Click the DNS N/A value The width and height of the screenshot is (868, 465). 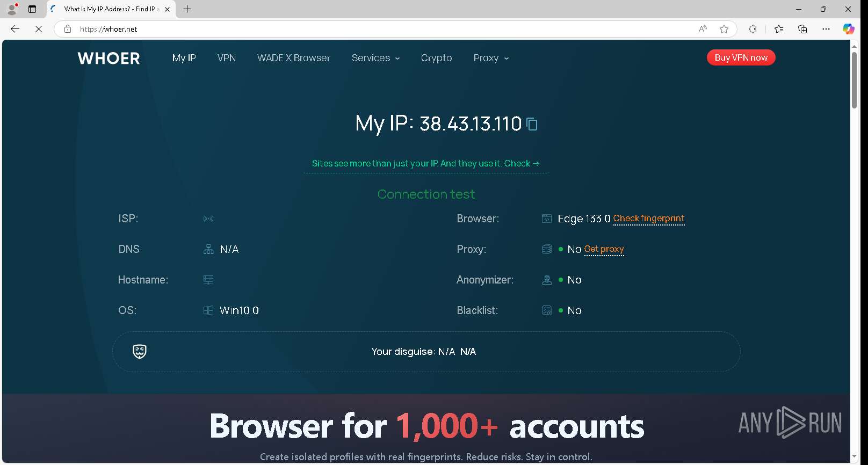tap(229, 249)
